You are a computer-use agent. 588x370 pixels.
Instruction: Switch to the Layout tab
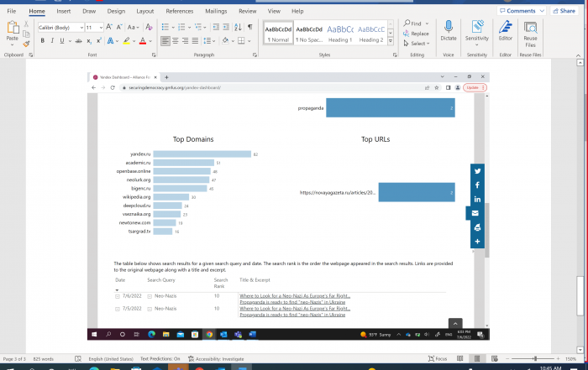click(x=144, y=11)
